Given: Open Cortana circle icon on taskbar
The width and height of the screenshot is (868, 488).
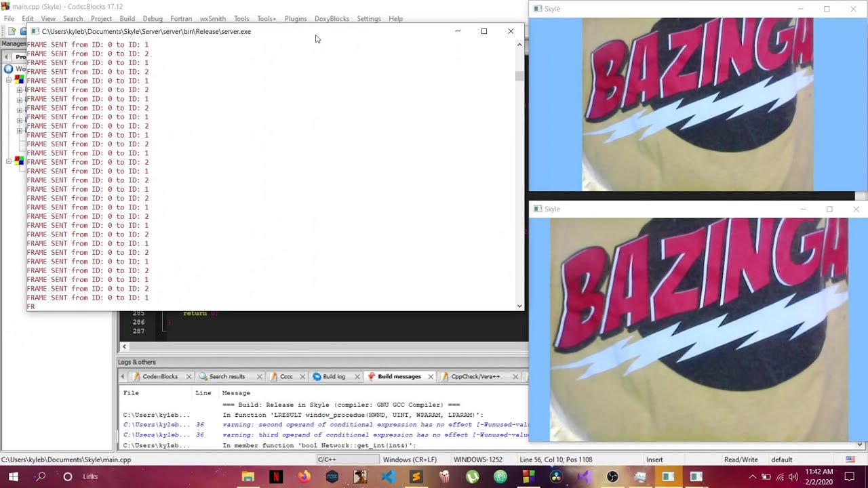Looking at the screenshot, I should point(68,477).
